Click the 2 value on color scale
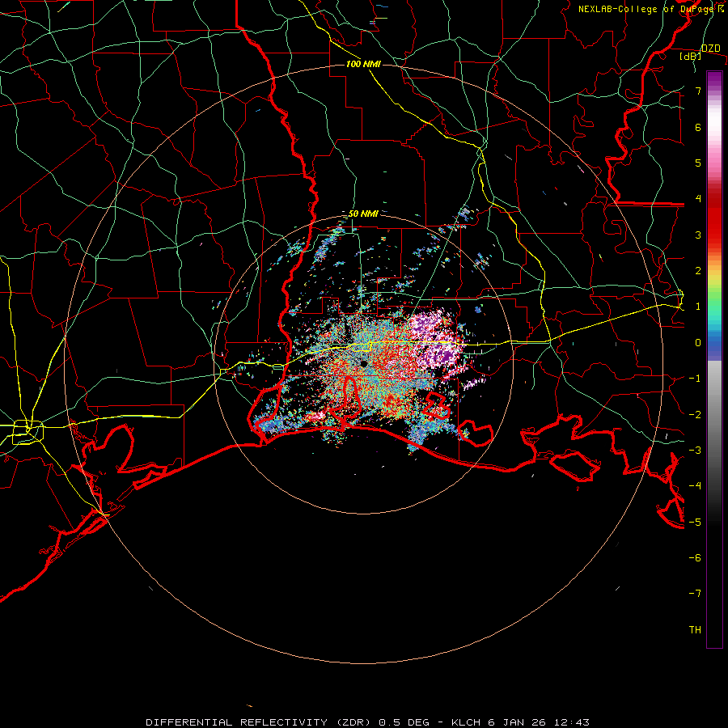The image size is (728, 728). tap(698, 271)
